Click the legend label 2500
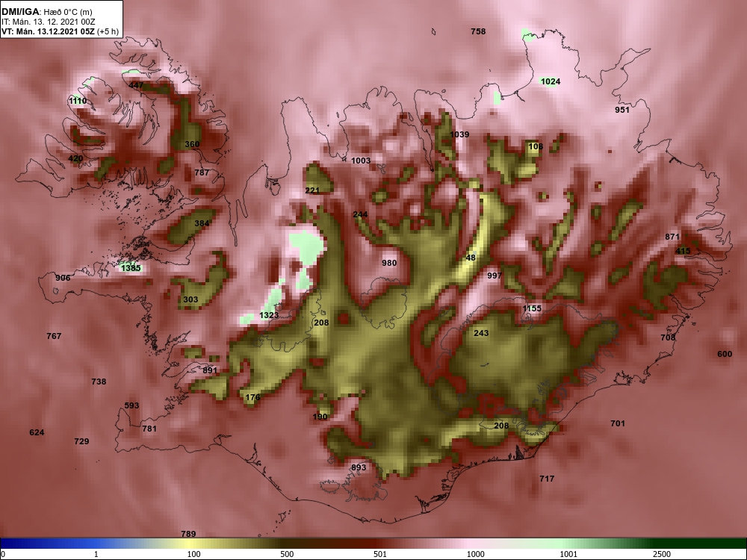Screen dimensions: 747x560 [x=662, y=554]
